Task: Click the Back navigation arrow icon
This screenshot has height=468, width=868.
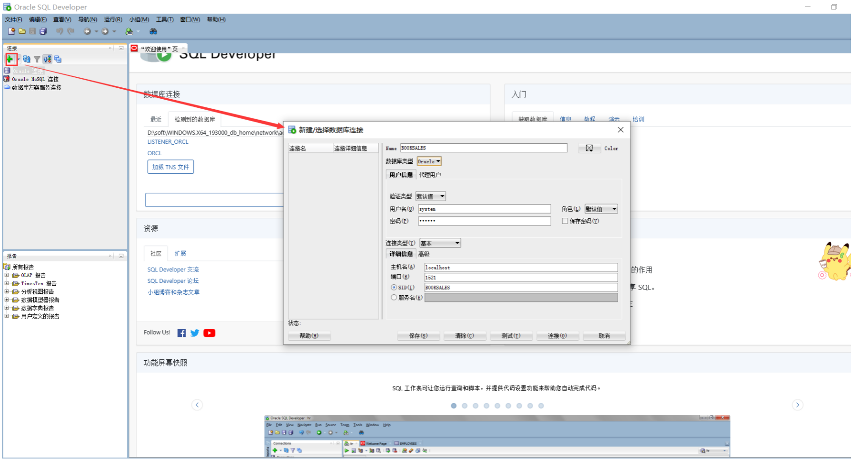Action: (x=87, y=31)
